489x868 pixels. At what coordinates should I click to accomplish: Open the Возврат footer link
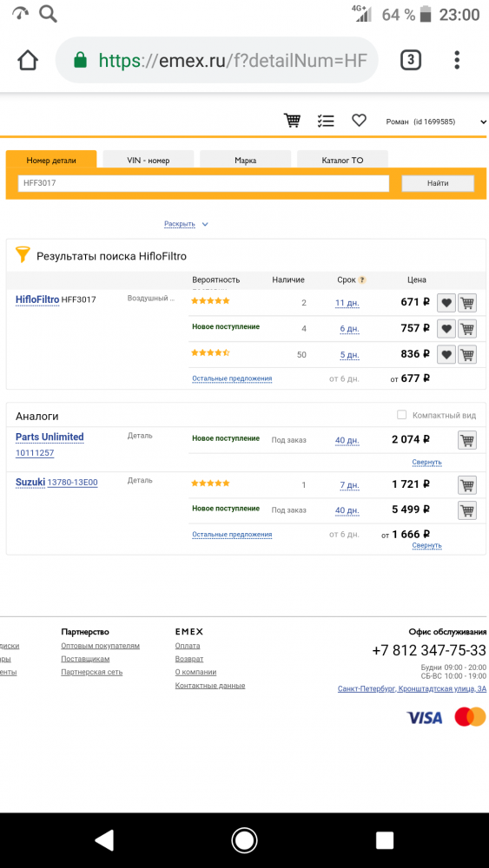point(189,660)
